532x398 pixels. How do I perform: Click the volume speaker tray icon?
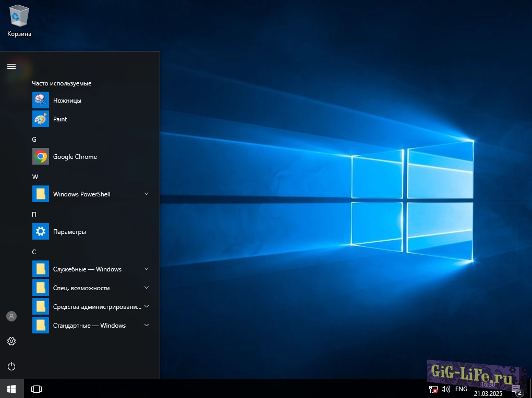point(445,389)
